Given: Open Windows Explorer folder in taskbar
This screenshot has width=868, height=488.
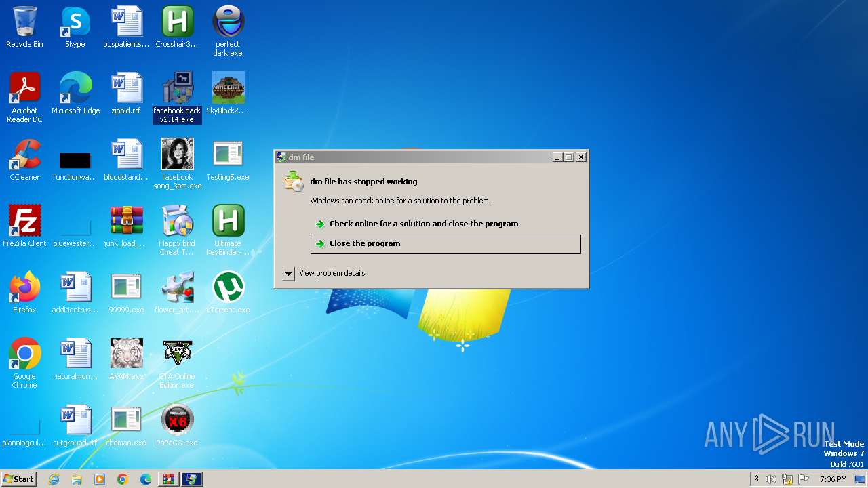Looking at the screenshot, I should coord(77,479).
